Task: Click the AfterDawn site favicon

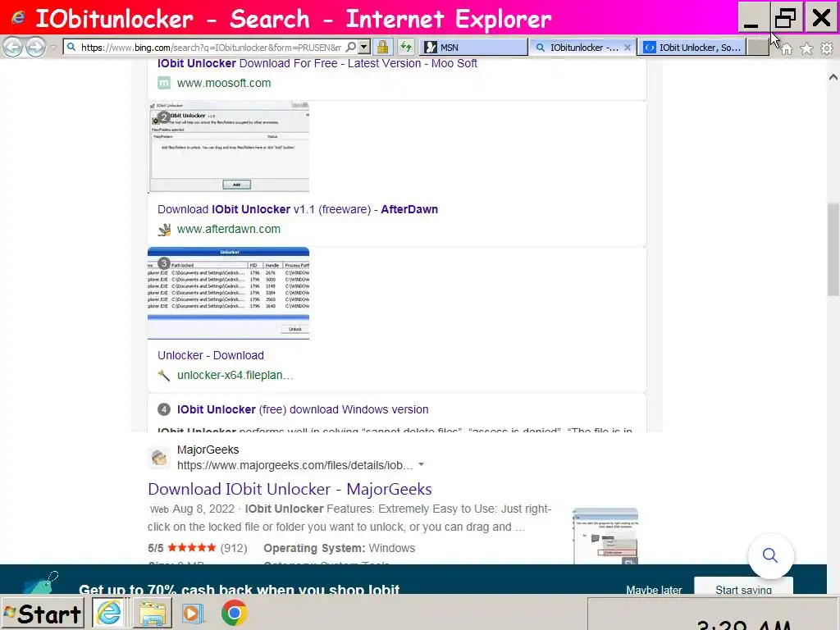Action: click(164, 230)
